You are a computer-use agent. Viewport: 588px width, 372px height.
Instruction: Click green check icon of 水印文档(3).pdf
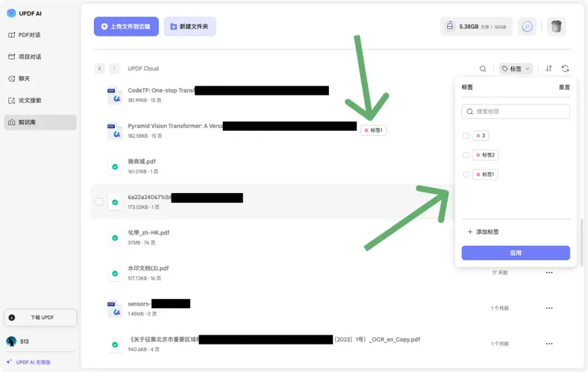coord(115,274)
